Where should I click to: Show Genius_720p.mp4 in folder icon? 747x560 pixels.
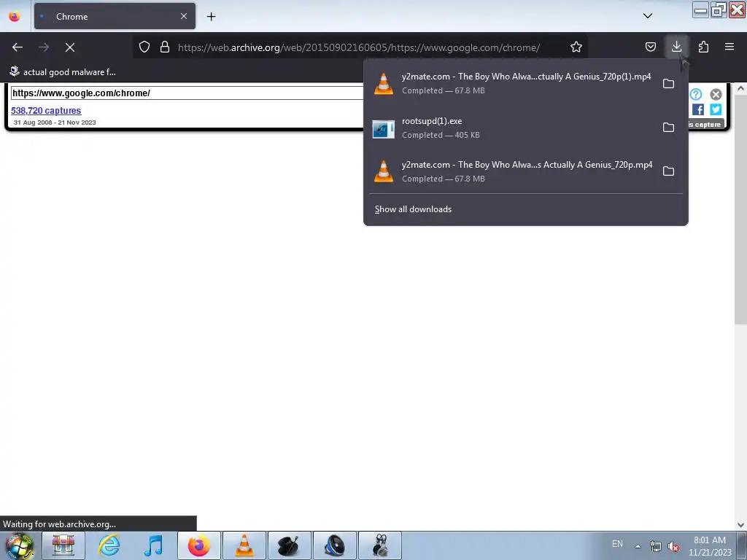tap(668, 171)
